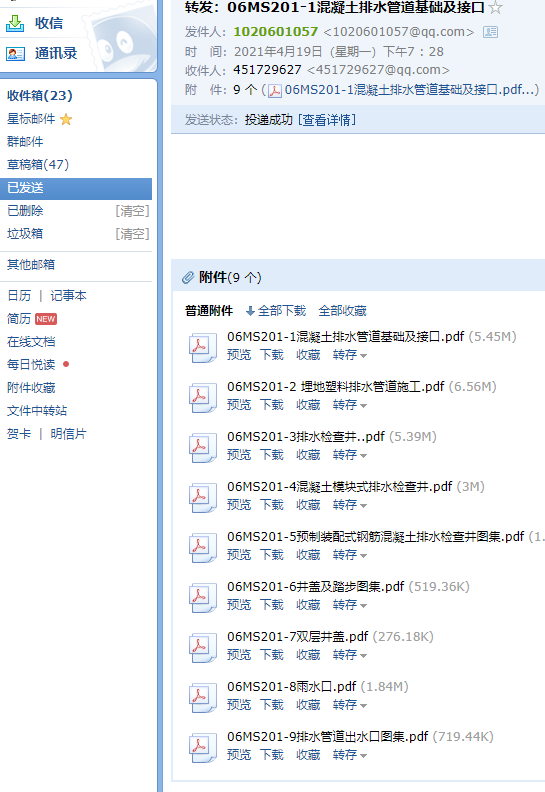Click 全部收藏 to save all attachments
The image size is (545, 792).
342,311
